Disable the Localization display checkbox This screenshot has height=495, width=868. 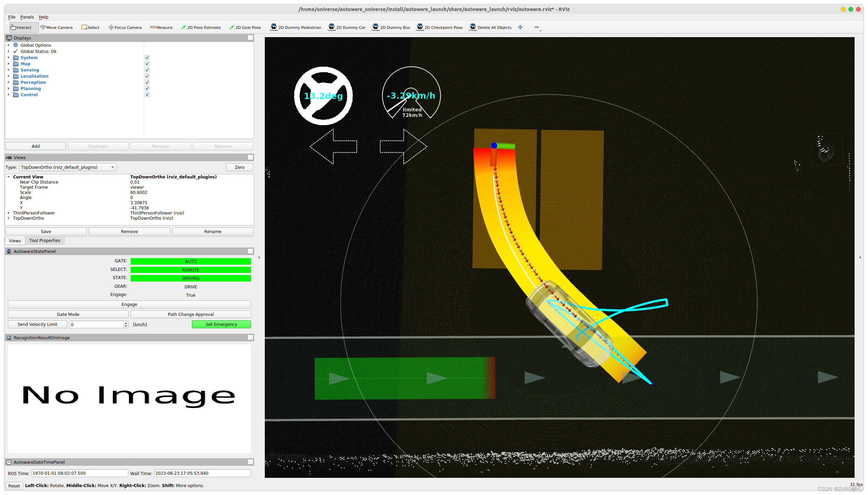click(x=147, y=76)
